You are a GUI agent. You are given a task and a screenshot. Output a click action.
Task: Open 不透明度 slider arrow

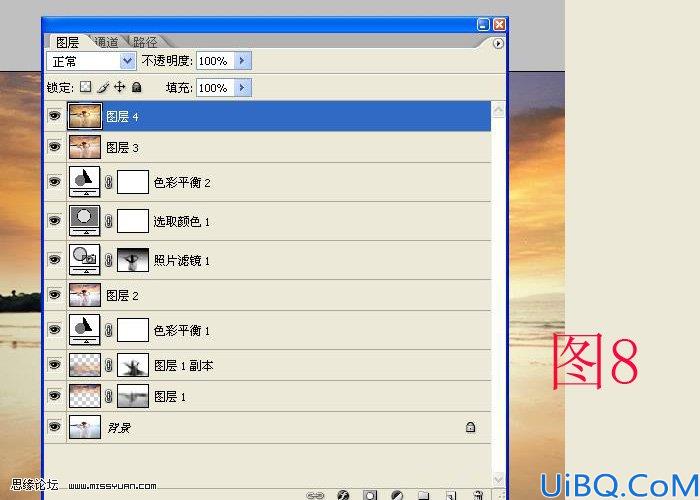coord(242,61)
